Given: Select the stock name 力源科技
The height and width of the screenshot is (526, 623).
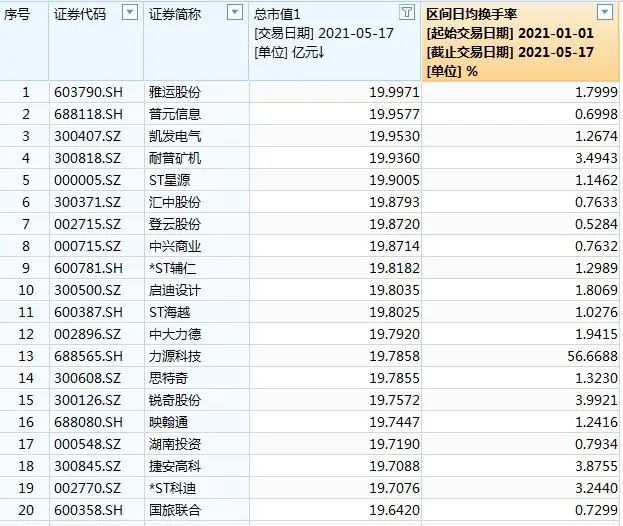Looking at the screenshot, I should point(175,356).
